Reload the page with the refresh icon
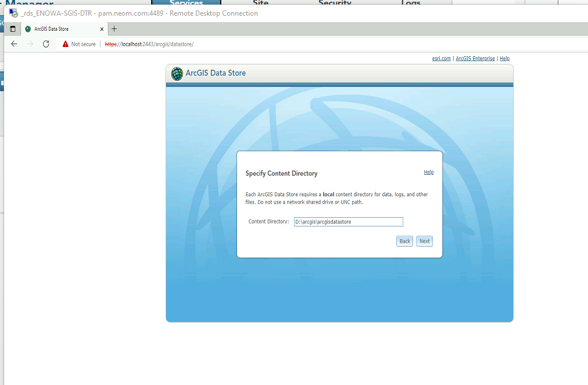This screenshot has height=385, width=588. pos(46,44)
